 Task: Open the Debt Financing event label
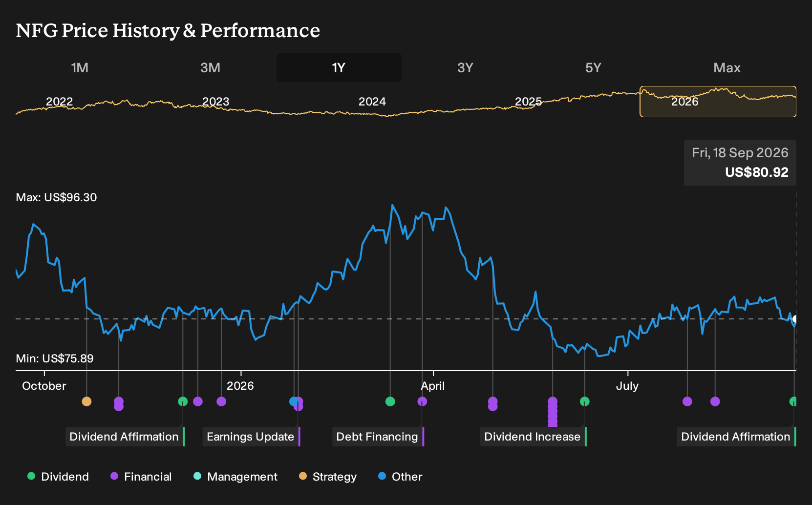pos(378,437)
